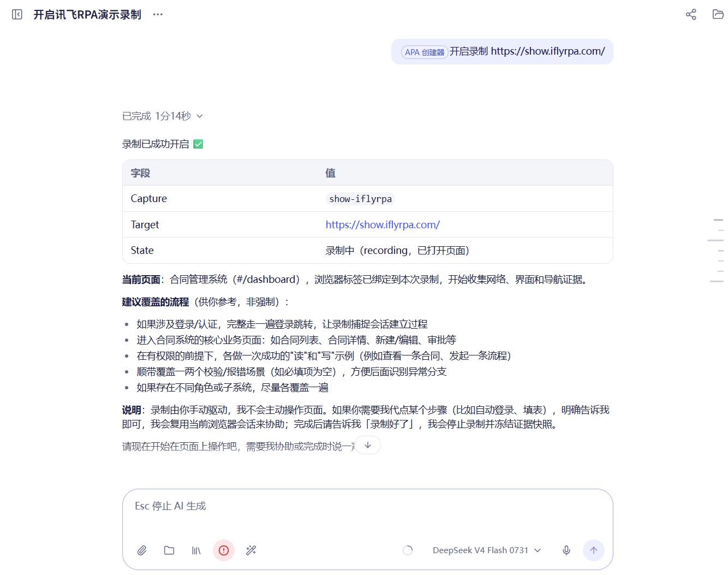Open the DeepSeek V4 Flash 0731 dropdown
The image size is (728, 575).
(487, 550)
